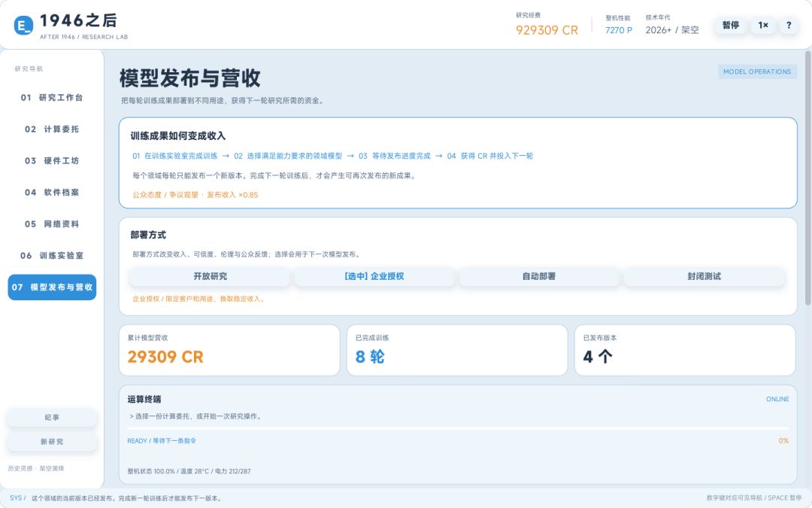
Task: Click step 02 选择满足能力要求的领域模型
Action: [x=288, y=156]
